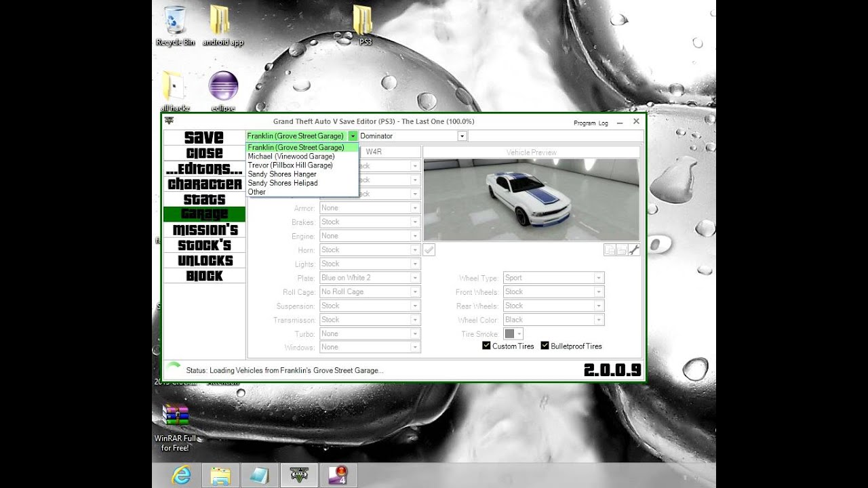Choose Franklin (Grove Street Garage) from the list
Image resolution: width=868 pixels, height=488 pixels.
302,147
